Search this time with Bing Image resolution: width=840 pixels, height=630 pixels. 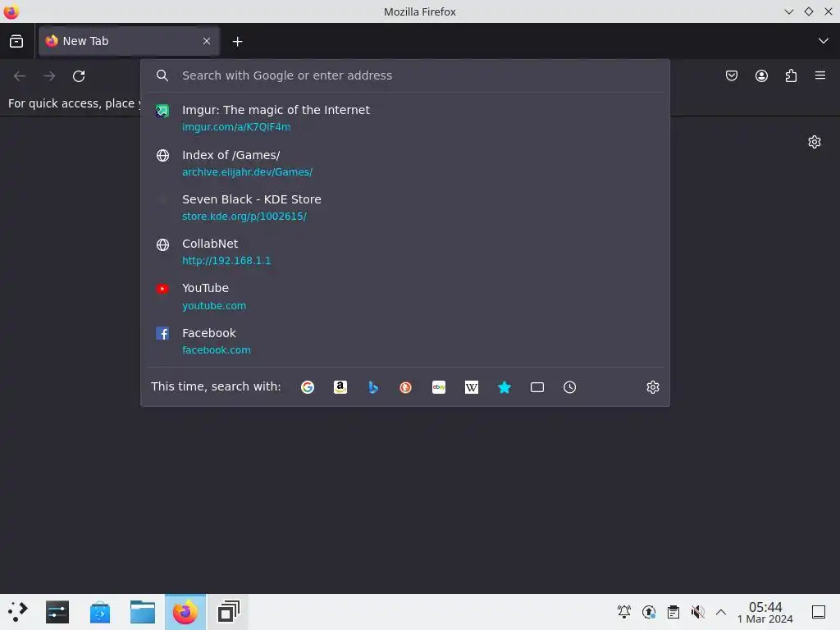click(373, 387)
